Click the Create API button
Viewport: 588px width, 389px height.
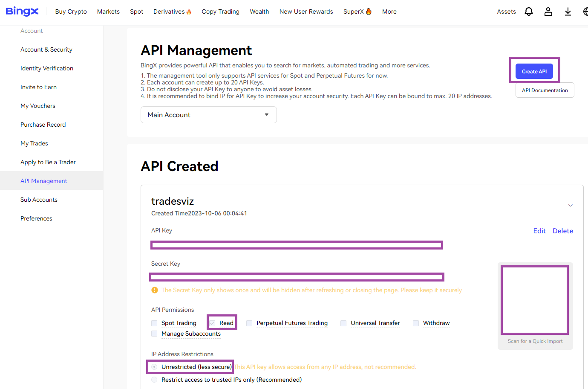pyautogui.click(x=534, y=71)
